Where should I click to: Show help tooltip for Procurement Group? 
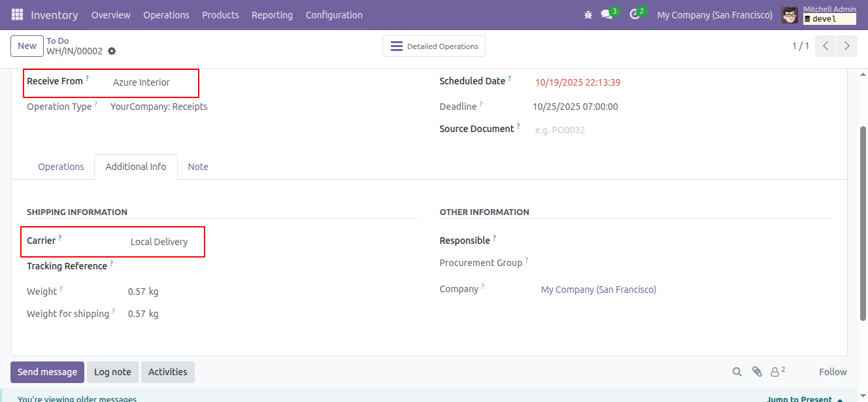[x=526, y=260]
